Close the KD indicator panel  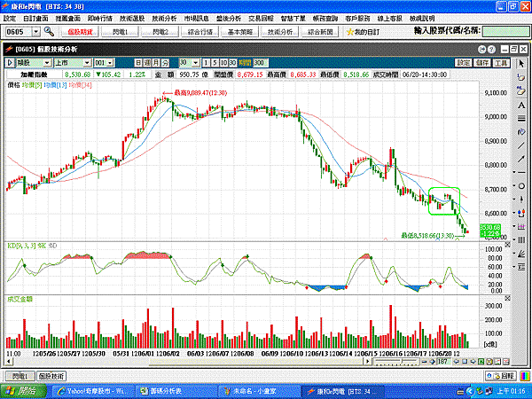[507, 245]
